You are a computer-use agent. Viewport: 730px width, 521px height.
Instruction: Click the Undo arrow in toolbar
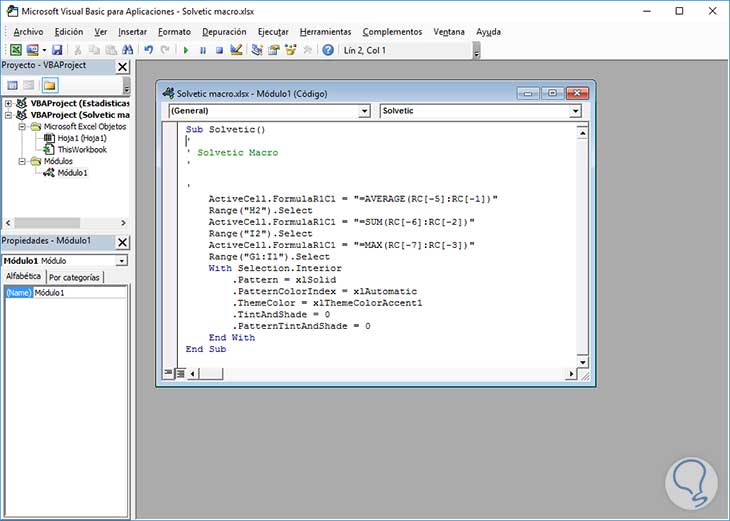pos(149,50)
